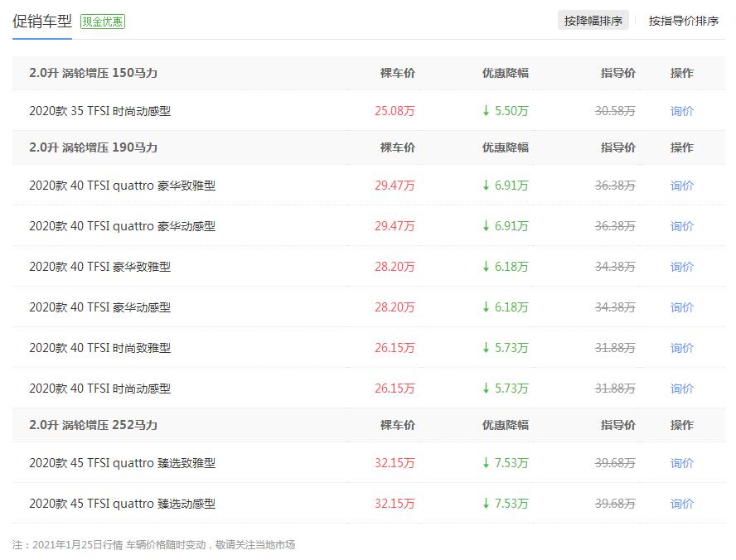Click the 2.0升 涡轮增压 150马力 group header
This screenshot has width=736, height=560.
pos(93,73)
